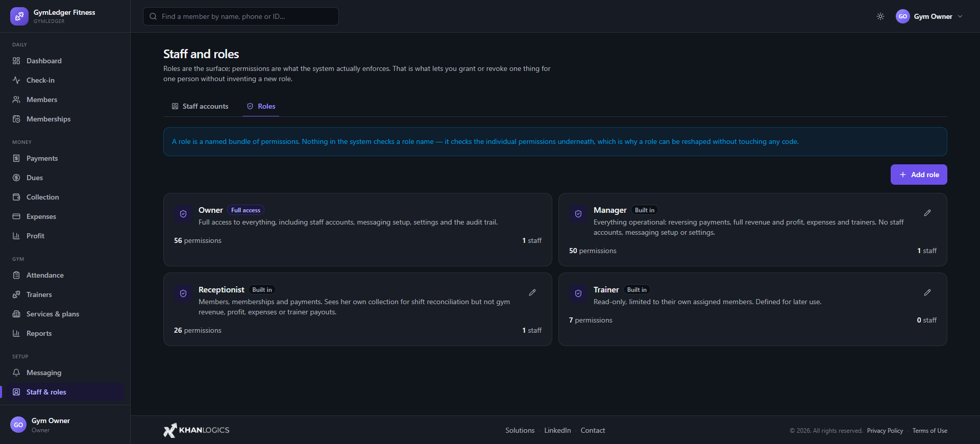Open the LinkedIn footer link
980x444 pixels.
(557, 430)
